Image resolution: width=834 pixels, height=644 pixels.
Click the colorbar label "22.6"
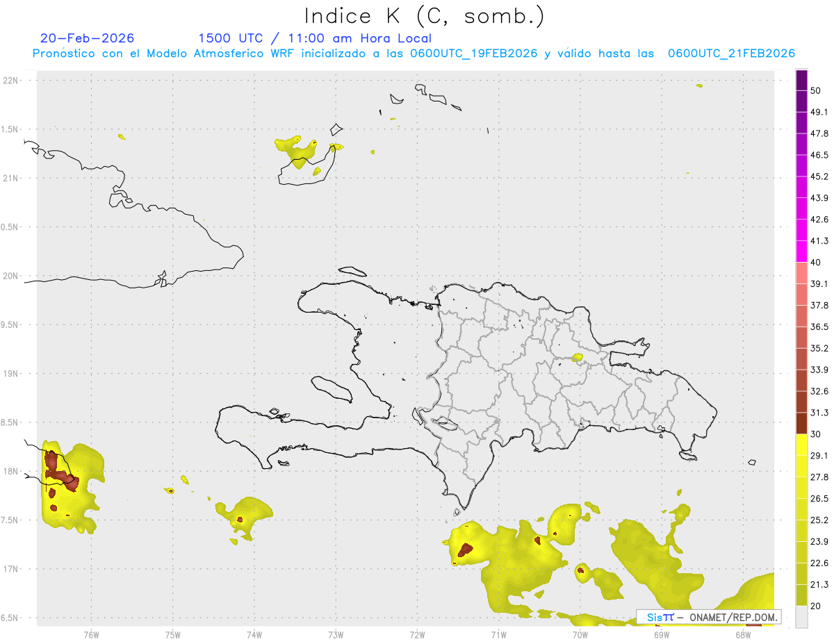[x=819, y=563]
